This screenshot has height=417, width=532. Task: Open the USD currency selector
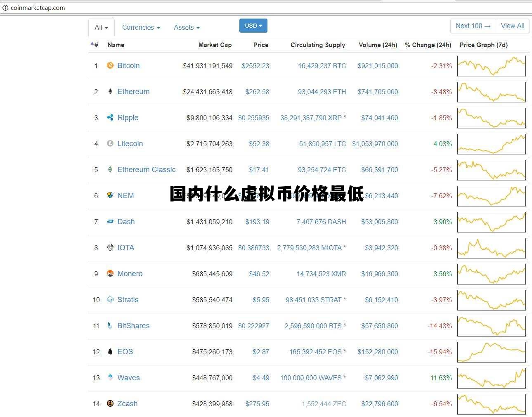[x=253, y=26]
